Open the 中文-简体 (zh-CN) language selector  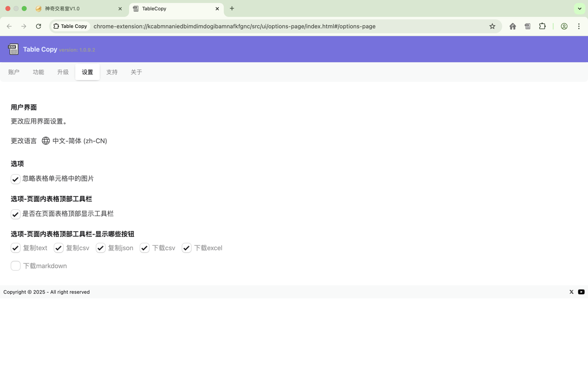(80, 141)
